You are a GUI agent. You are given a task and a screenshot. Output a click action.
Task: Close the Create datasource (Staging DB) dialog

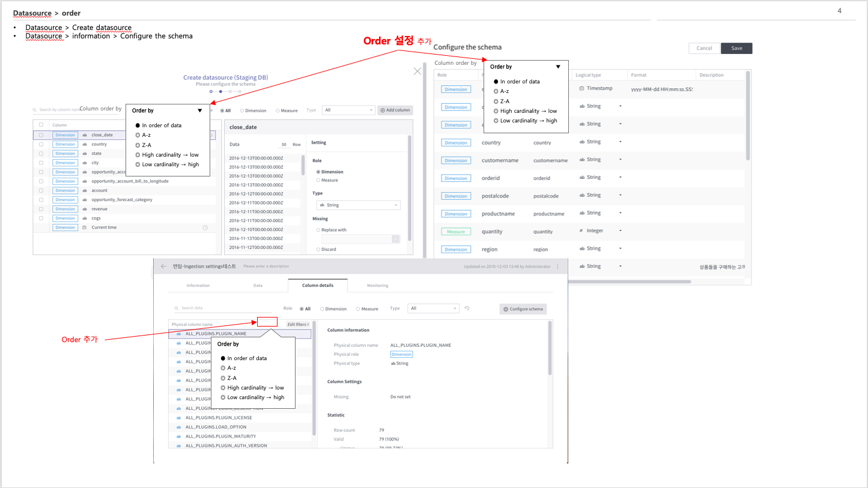tap(417, 71)
